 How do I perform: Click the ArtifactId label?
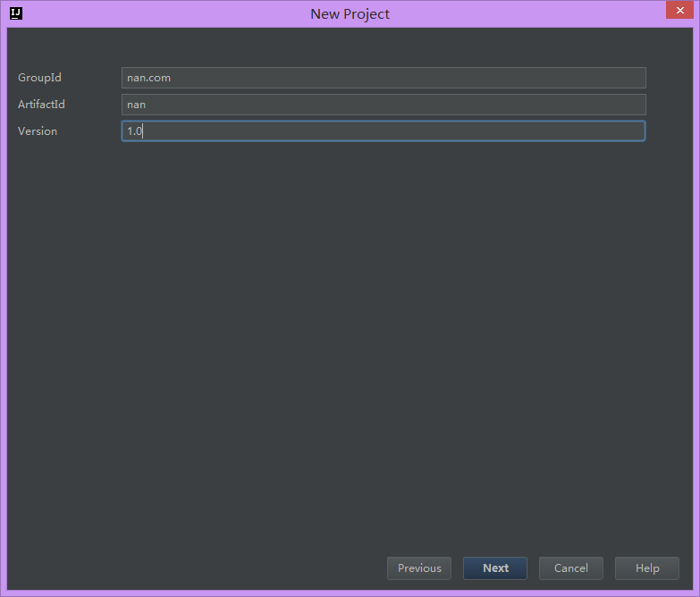41,105
